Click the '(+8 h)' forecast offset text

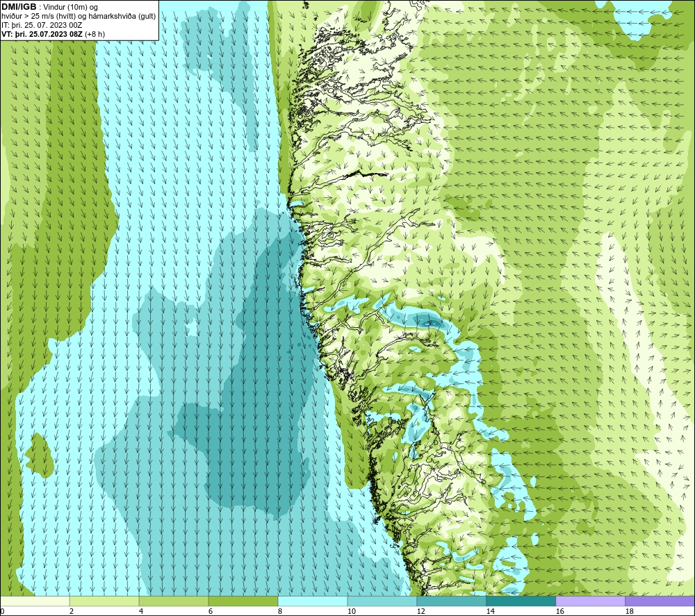click(x=95, y=34)
